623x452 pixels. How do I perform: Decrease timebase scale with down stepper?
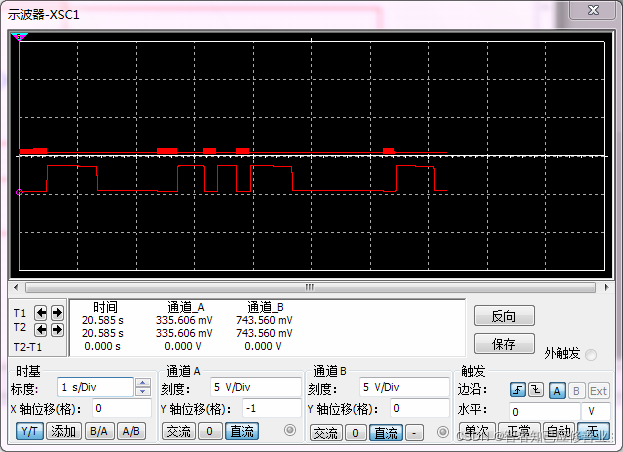click(143, 392)
